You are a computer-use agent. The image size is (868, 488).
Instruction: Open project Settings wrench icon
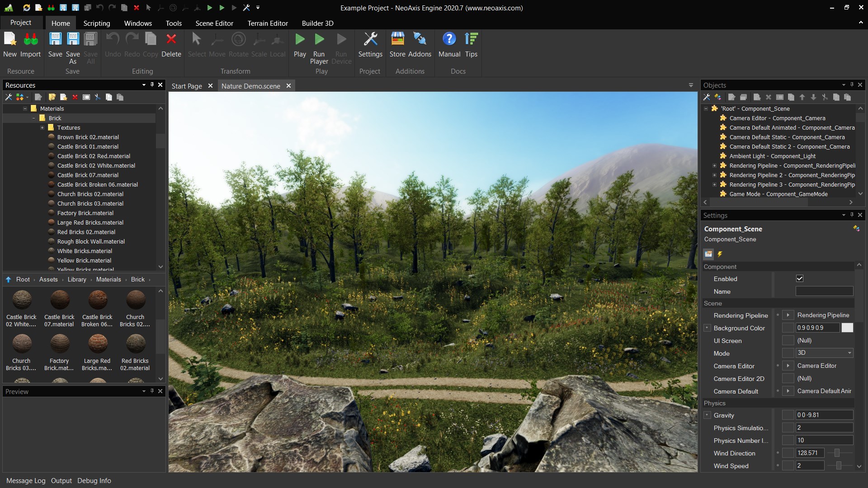[x=370, y=40]
